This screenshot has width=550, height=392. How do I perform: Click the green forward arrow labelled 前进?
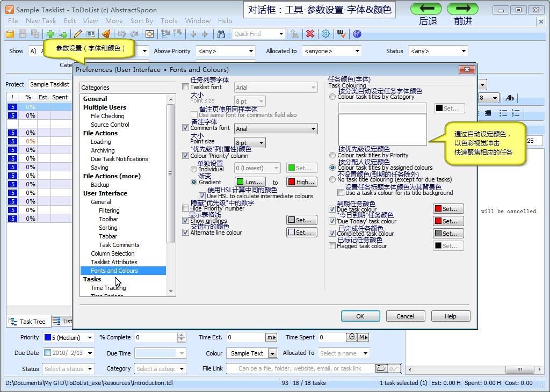pyautogui.click(x=462, y=9)
